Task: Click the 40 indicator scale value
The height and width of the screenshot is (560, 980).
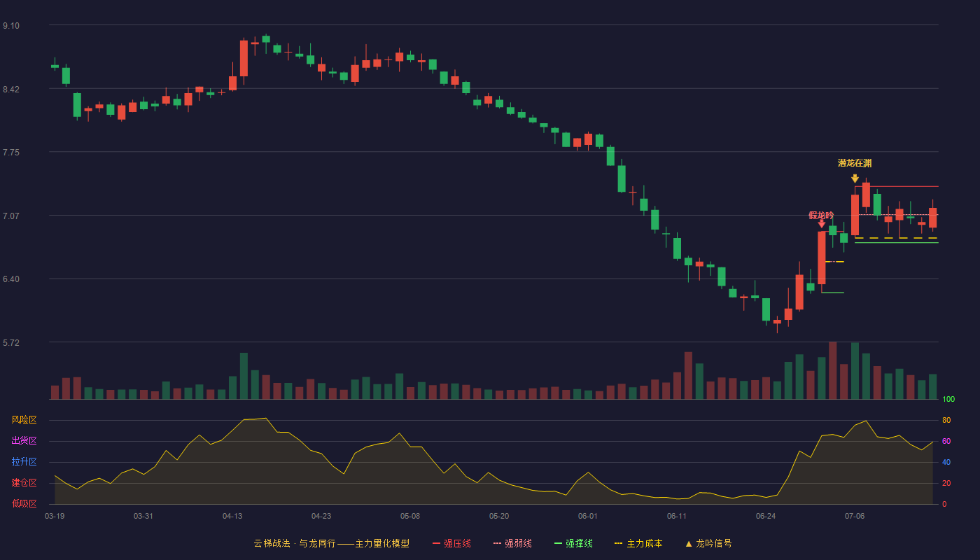Action: click(x=946, y=462)
